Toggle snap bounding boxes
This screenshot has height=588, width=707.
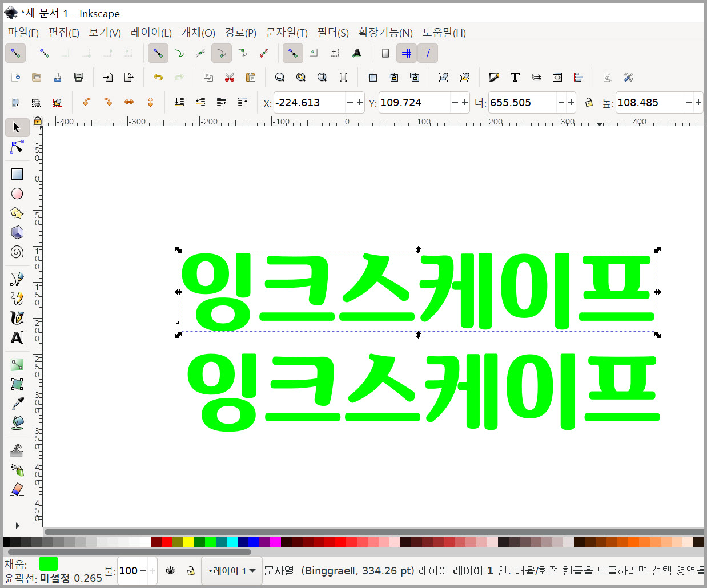coord(44,53)
